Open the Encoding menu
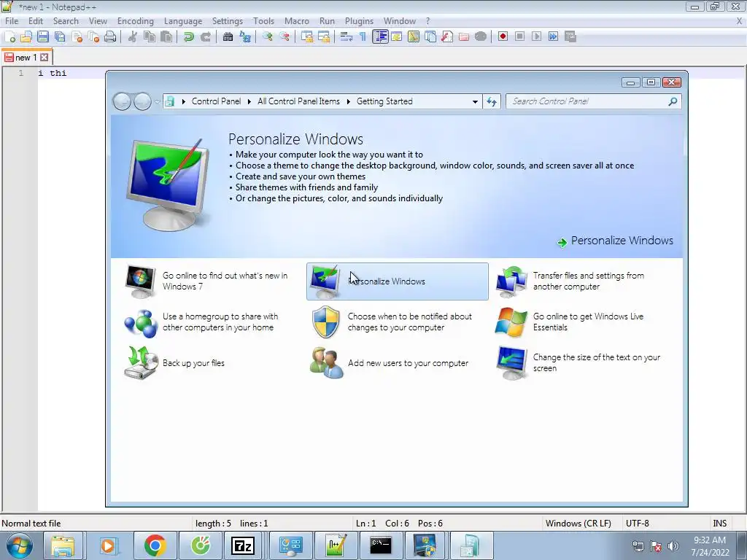The height and width of the screenshot is (560, 747). pyautogui.click(x=135, y=21)
